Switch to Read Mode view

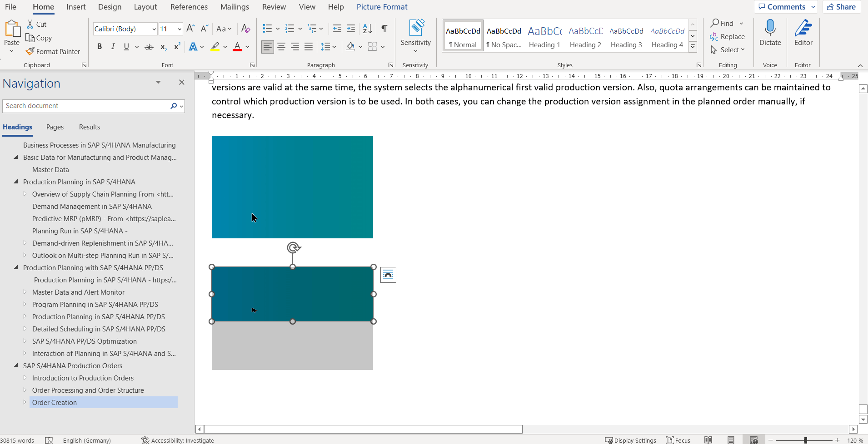pyautogui.click(x=708, y=440)
